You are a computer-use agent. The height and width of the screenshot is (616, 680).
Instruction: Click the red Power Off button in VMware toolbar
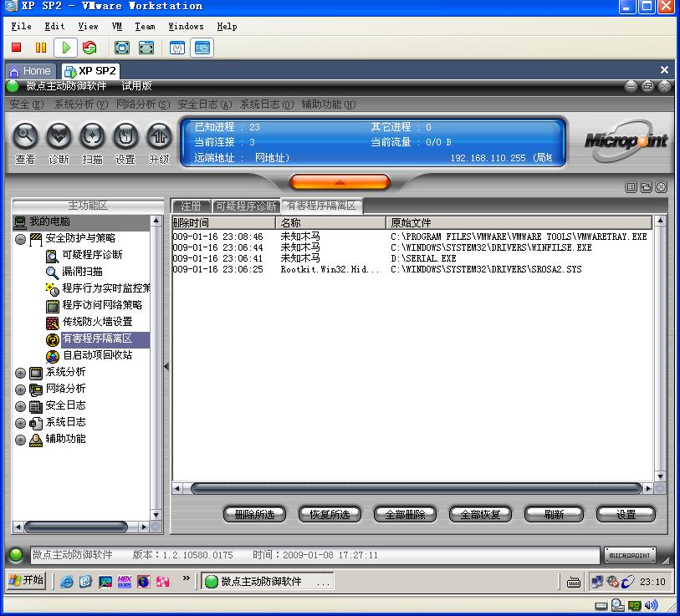[17, 48]
